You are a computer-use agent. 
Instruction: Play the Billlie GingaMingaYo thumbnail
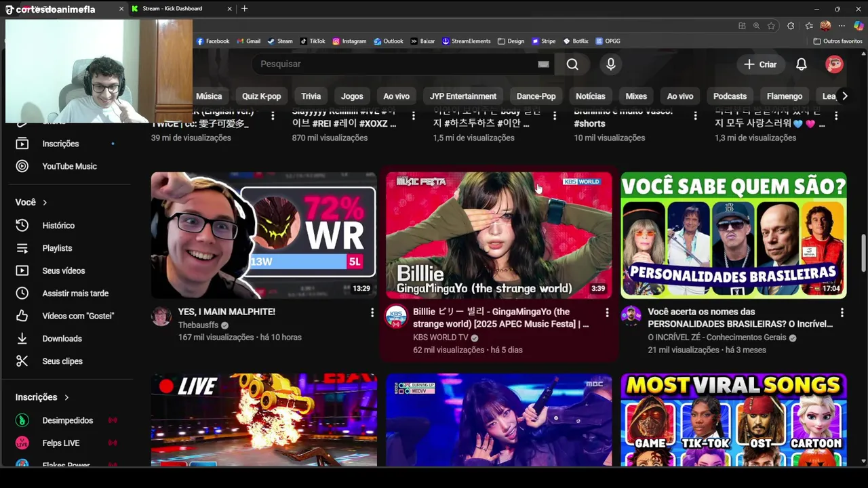(x=498, y=235)
